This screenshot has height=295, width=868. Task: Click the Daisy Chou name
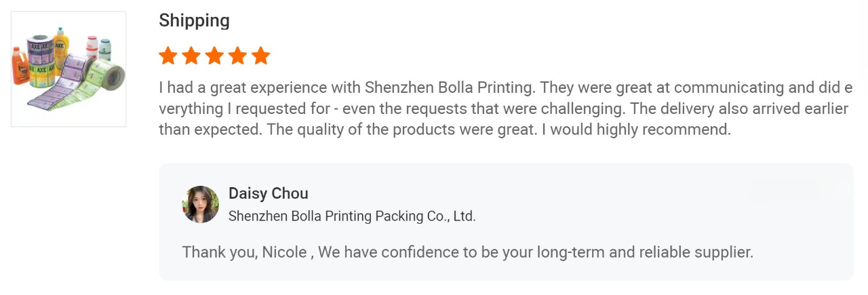click(269, 193)
